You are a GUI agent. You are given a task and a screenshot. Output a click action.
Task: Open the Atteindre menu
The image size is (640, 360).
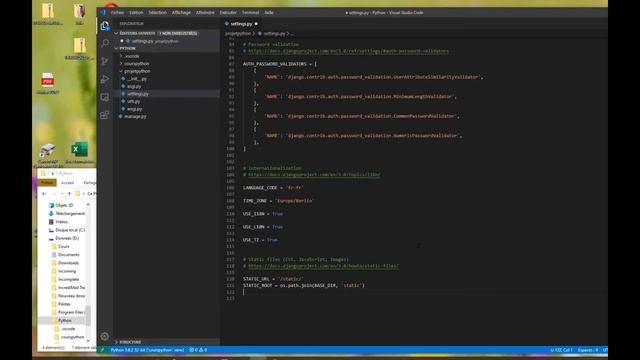[x=205, y=13]
